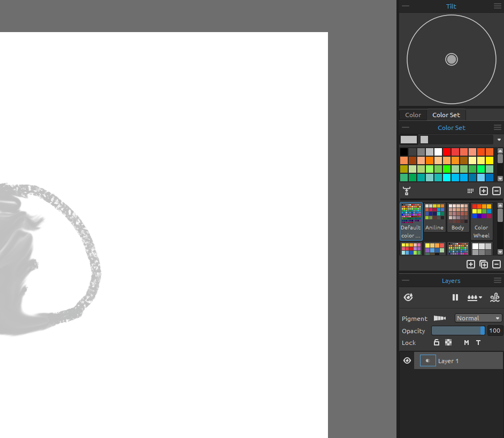The width and height of the screenshot is (504, 438).
Task: Collapse the Tilt panel
Action: pyautogui.click(x=406, y=6)
